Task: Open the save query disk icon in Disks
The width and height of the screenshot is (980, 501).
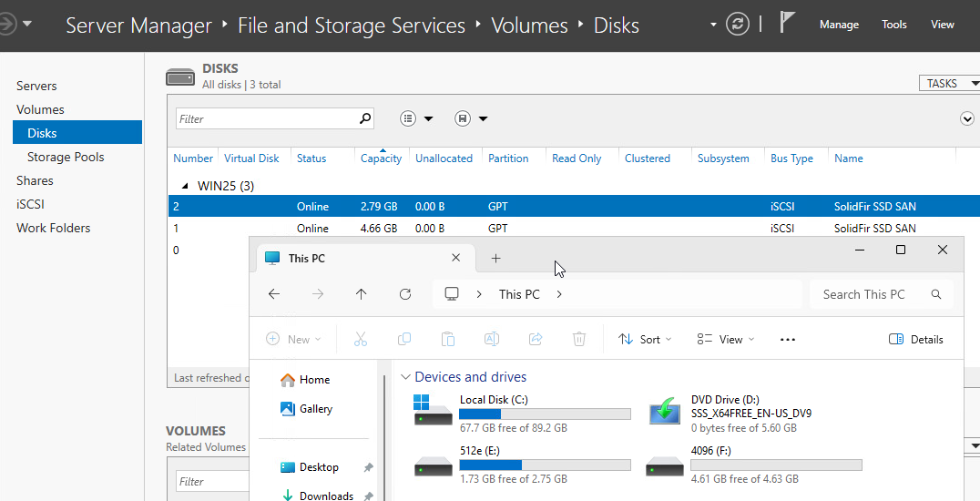Action: [x=463, y=118]
